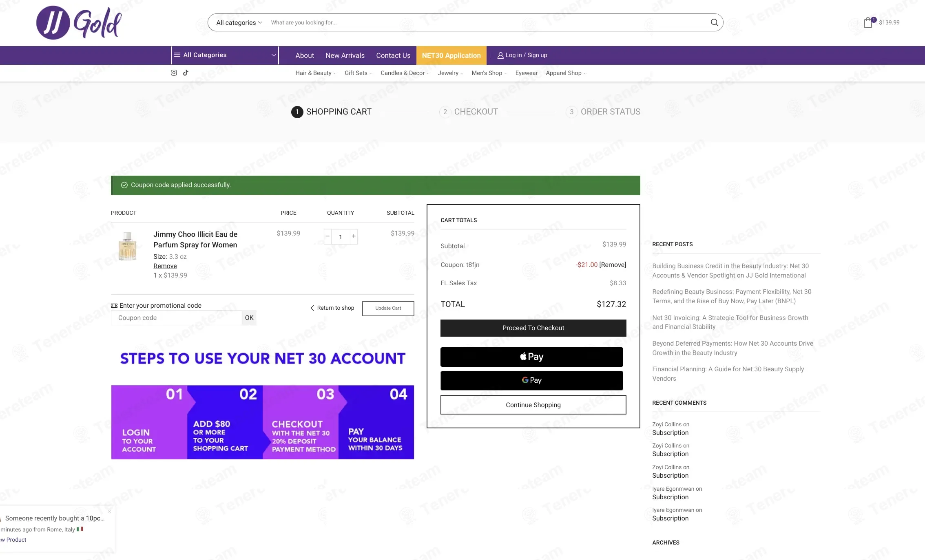Open the Eyewear category
925x560 pixels.
click(x=526, y=73)
